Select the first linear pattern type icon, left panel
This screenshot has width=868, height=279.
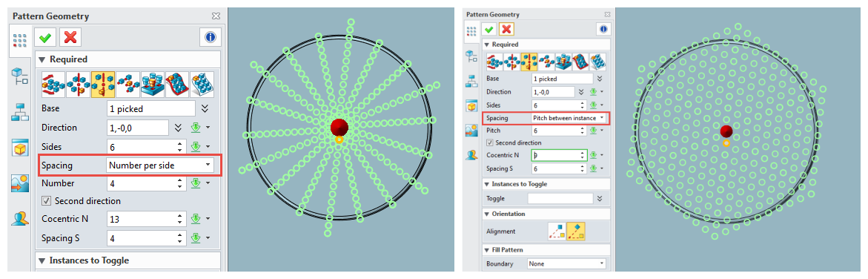click(x=53, y=84)
